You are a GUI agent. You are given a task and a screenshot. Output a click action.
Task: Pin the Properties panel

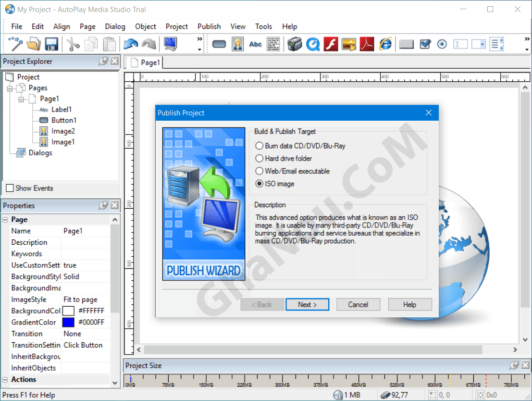click(103, 205)
